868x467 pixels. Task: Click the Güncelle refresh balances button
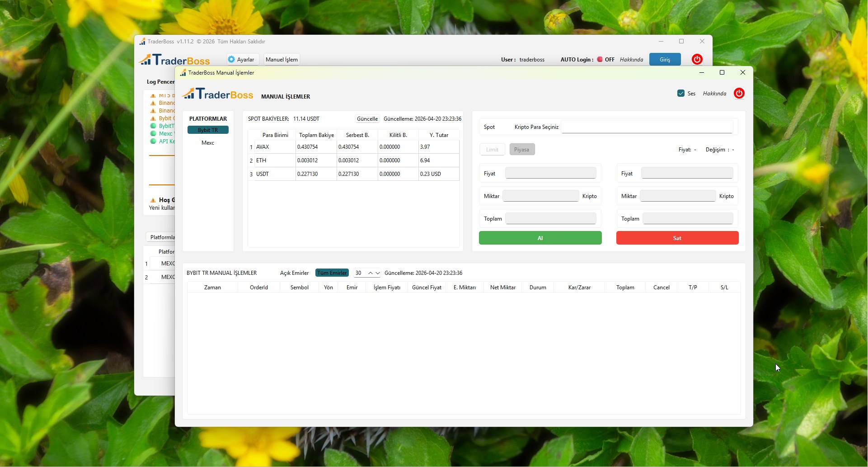367,119
